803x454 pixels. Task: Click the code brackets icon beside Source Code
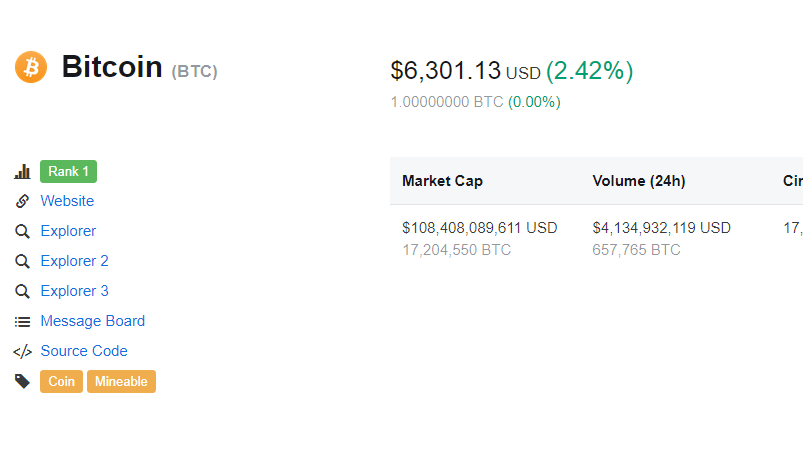(22, 351)
